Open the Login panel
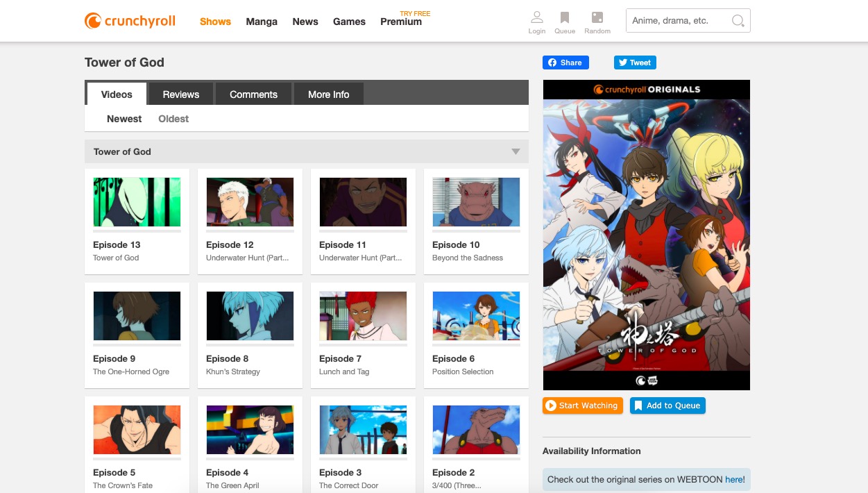The width and height of the screenshot is (868, 493). pos(536,22)
